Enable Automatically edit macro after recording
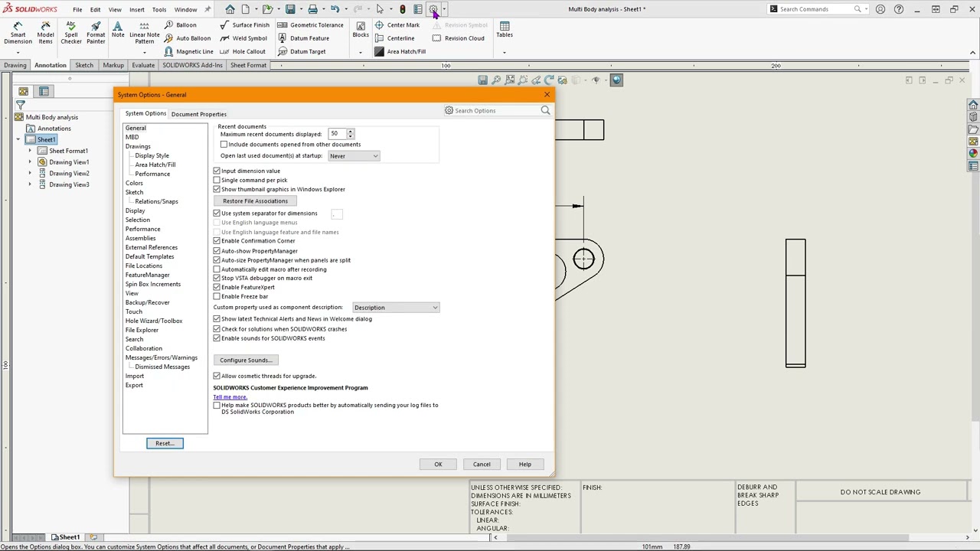The height and width of the screenshot is (551, 980). [x=217, y=269]
